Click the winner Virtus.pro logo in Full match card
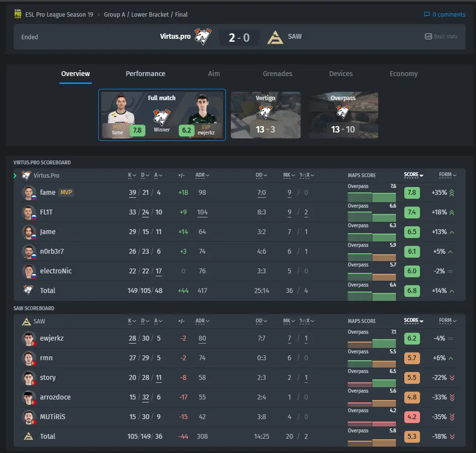The height and width of the screenshot is (453, 476). click(162, 117)
